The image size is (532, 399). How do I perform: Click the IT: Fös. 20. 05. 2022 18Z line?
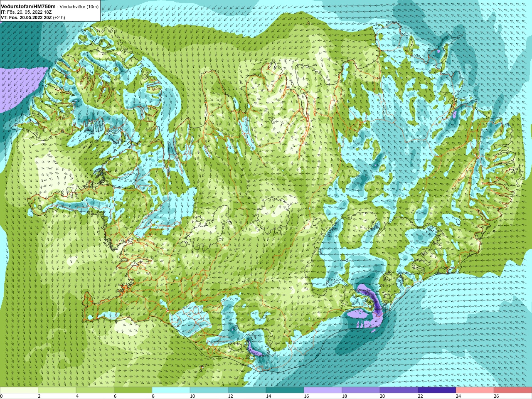point(26,12)
